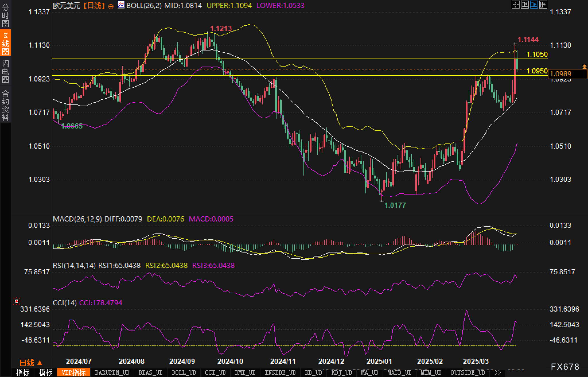The height and width of the screenshot is (377, 588).
Task: Toggle the blue highlighted chart axis icon
Action: tap(534, 5)
